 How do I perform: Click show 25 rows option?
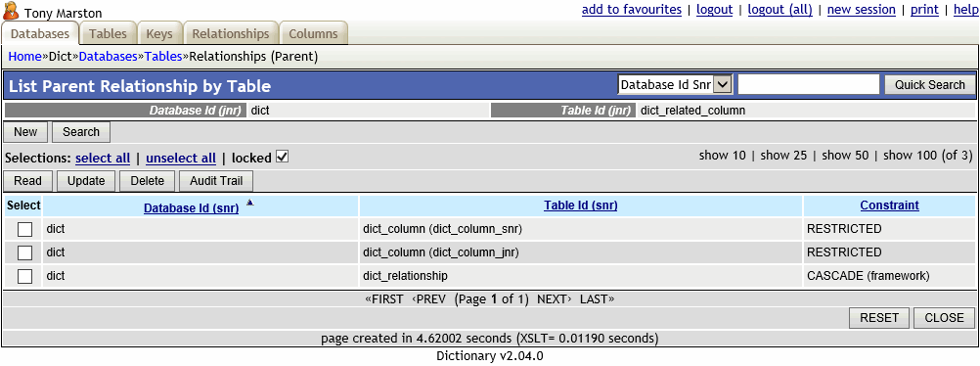click(783, 156)
